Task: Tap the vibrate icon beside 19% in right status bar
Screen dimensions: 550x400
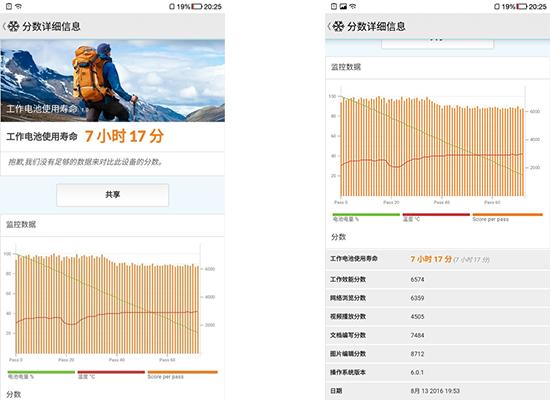Action: pyautogui.click(x=497, y=6)
